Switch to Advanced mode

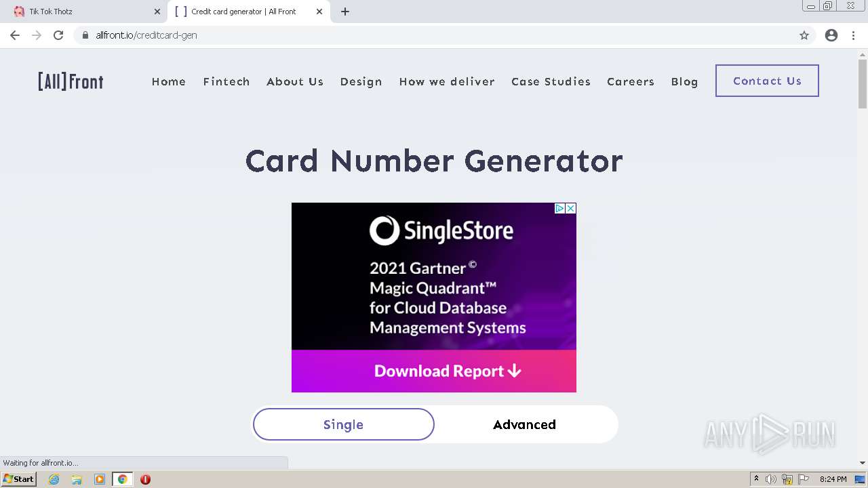pos(524,424)
